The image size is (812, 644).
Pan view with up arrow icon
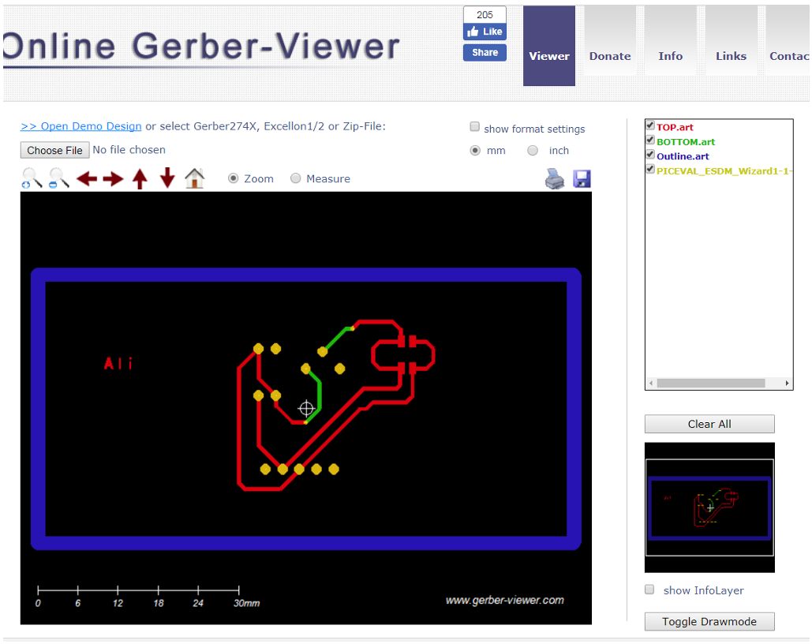point(140,179)
